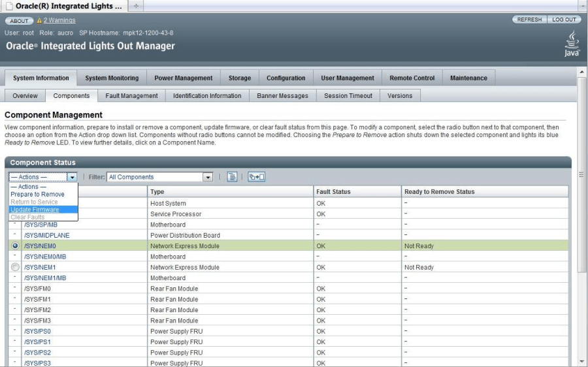588x367 pixels.
Task: Click Not Ready in the /SYS/NEM1 row
Action: [x=419, y=267]
